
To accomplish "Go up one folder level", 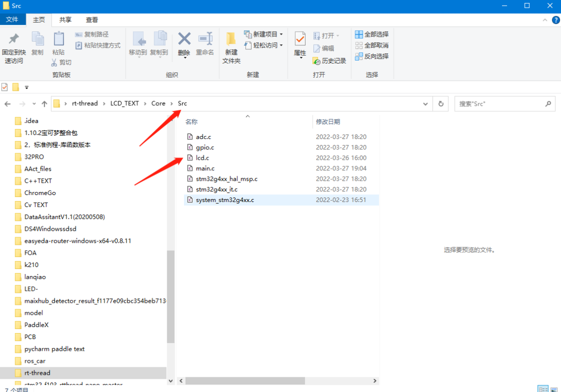I will tap(44, 104).
